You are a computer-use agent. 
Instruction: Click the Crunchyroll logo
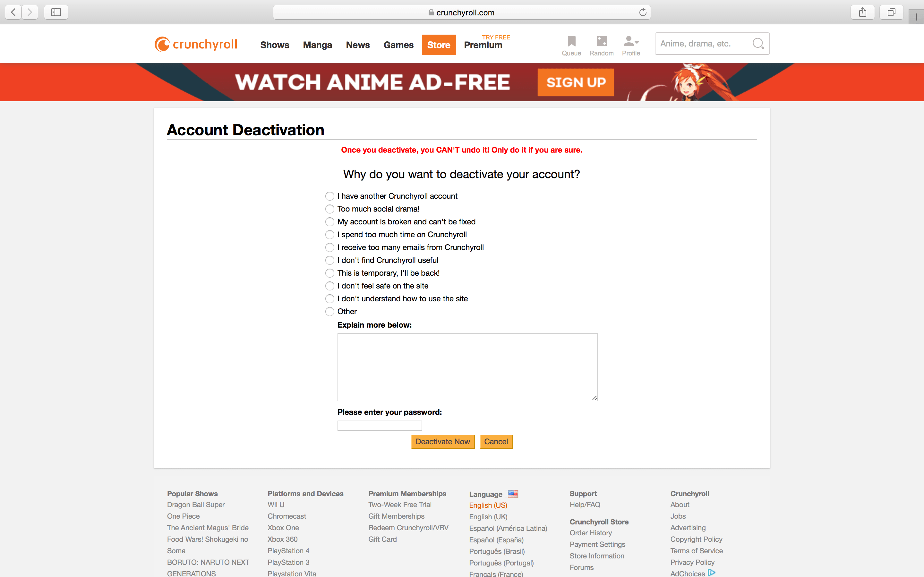(x=196, y=44)
